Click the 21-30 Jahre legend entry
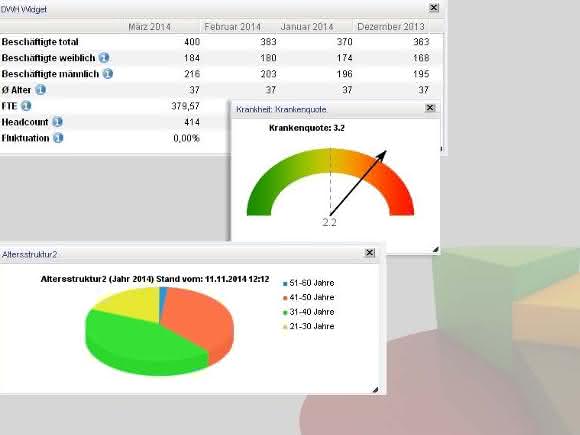 pyautogui.click(x=308, y=326)
